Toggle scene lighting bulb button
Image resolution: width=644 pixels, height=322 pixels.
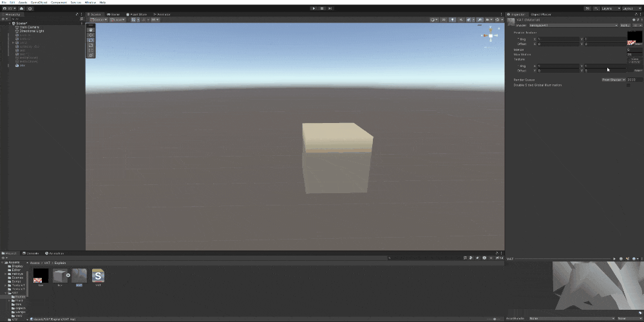point(453,20)
